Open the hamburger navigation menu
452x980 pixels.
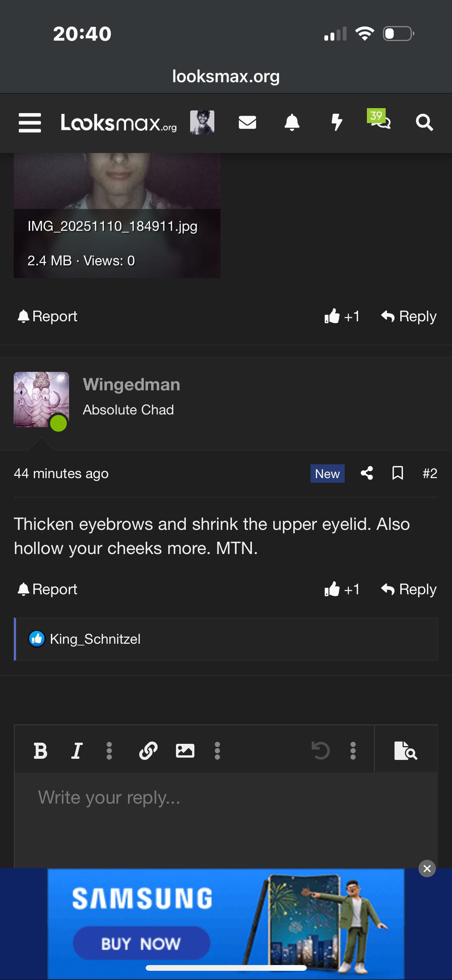(x=30, y=123)
